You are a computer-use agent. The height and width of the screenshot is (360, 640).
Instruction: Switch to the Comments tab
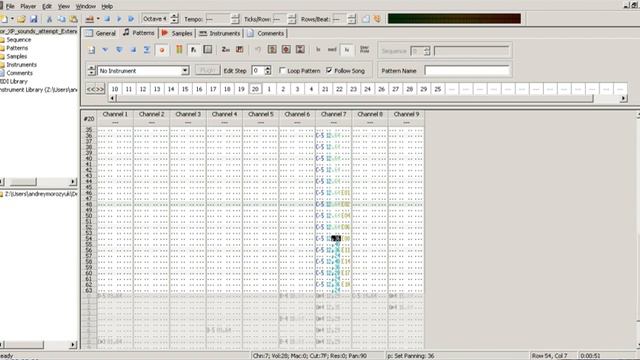tap(266, 33)
